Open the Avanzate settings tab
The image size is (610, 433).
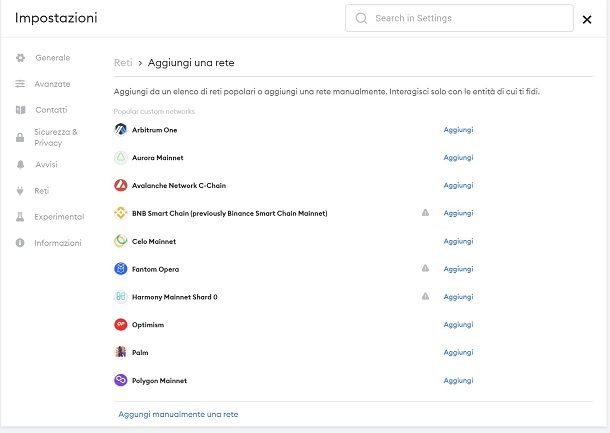(52, 84)
